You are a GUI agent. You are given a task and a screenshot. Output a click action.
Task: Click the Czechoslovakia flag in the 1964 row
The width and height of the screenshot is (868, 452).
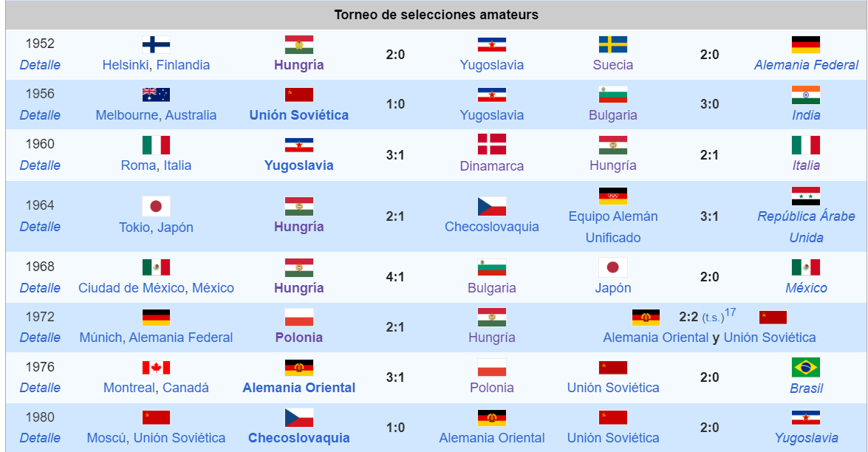point(492,206)
